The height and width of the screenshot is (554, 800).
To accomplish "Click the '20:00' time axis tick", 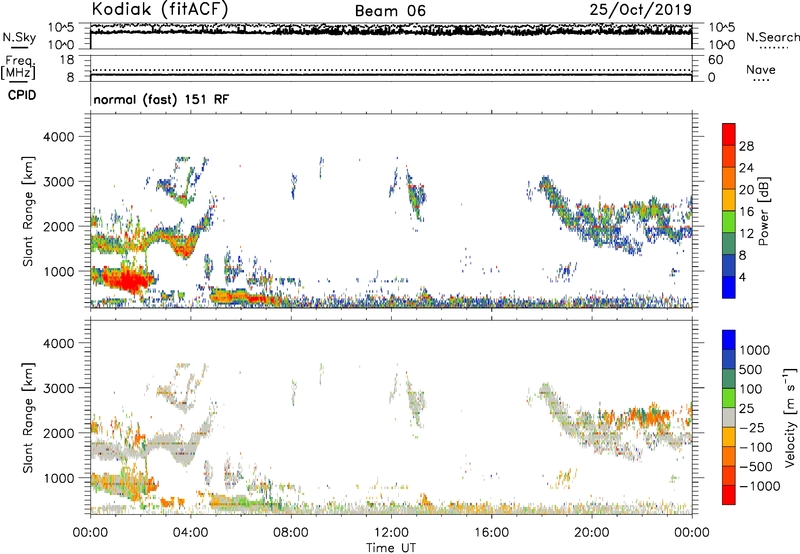I will click(591, 533).
